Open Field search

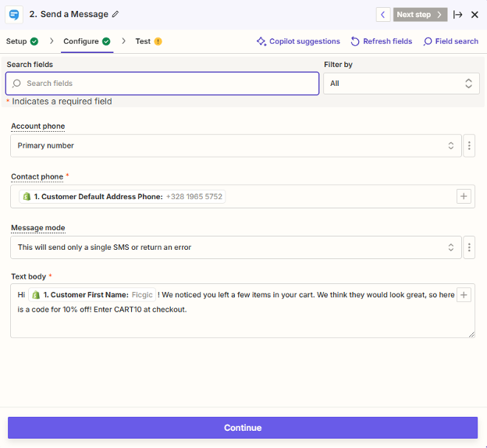click(450, 41)
